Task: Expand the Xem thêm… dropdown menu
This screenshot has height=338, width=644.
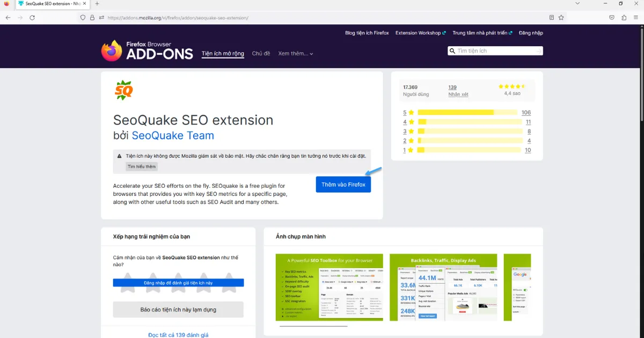Action: 296,54
